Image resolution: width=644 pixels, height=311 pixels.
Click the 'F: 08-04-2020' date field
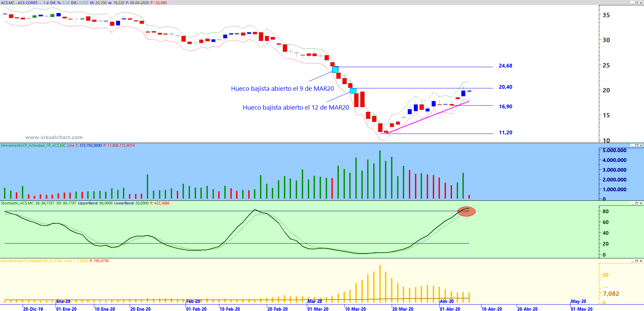[137, 3]
